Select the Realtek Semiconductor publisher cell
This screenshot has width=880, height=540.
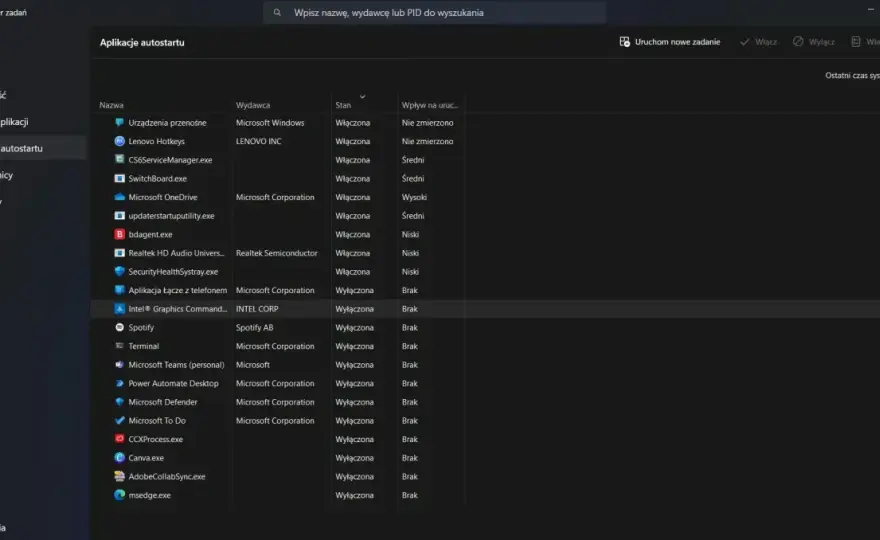[x=277, y=253]
